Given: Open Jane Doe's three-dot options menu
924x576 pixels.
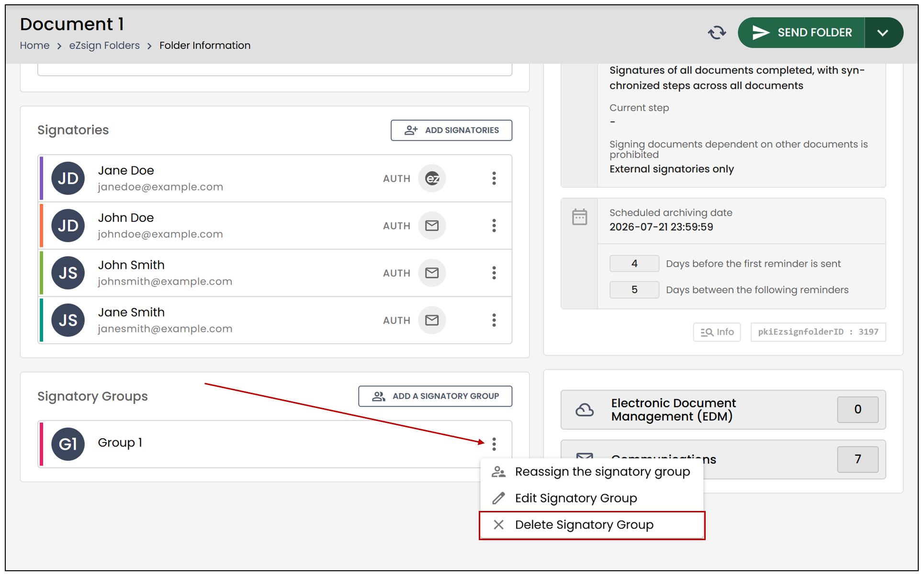Looking at the screenshot, I should coord(494,178).
